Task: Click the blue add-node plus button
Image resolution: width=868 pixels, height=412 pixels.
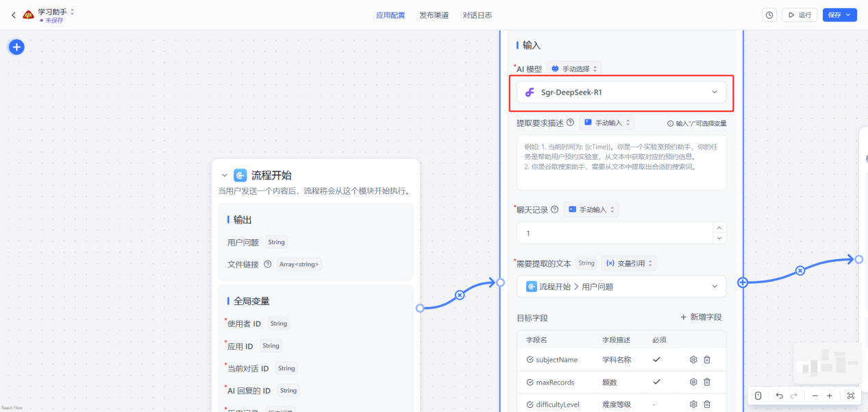Action: [16, 47]
